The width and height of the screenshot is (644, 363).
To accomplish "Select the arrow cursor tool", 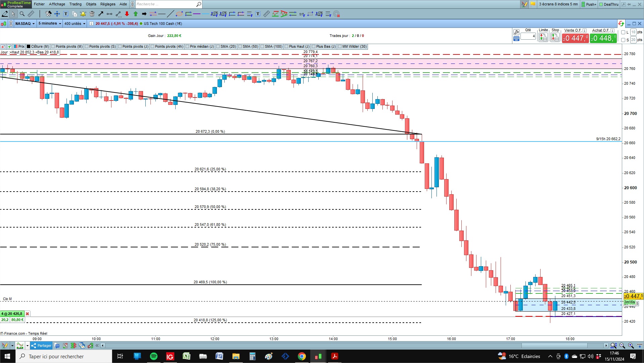I will tap(13, 14).
